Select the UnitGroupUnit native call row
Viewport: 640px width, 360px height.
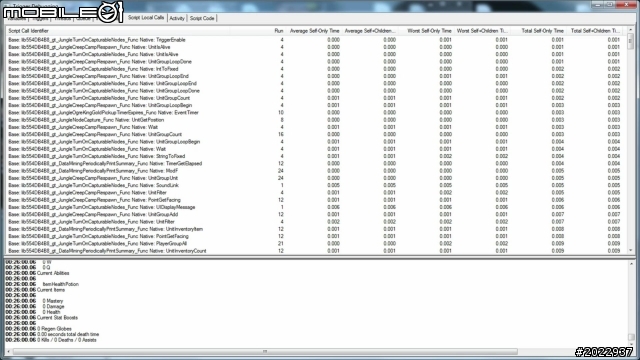[x=314, y=178]
